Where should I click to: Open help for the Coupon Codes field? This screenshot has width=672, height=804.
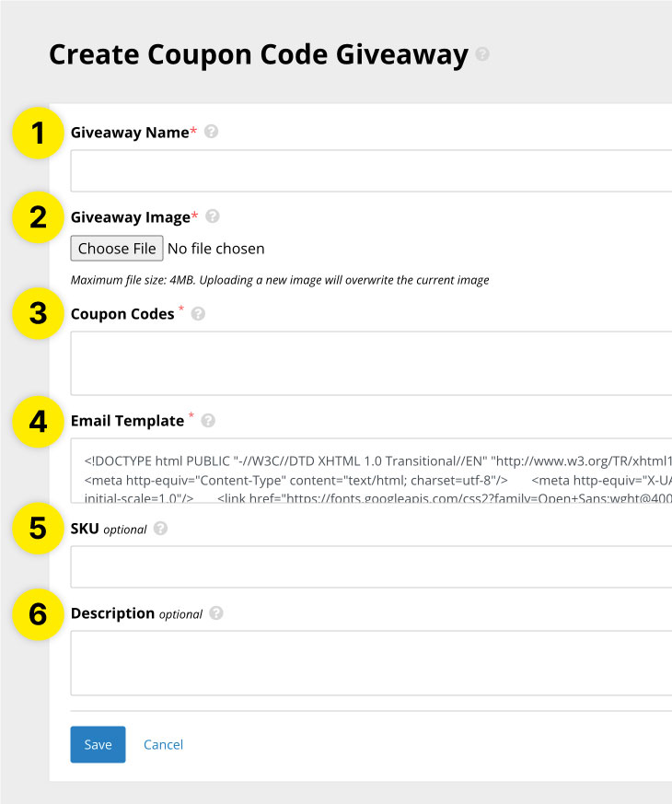(x=197, y=314)
